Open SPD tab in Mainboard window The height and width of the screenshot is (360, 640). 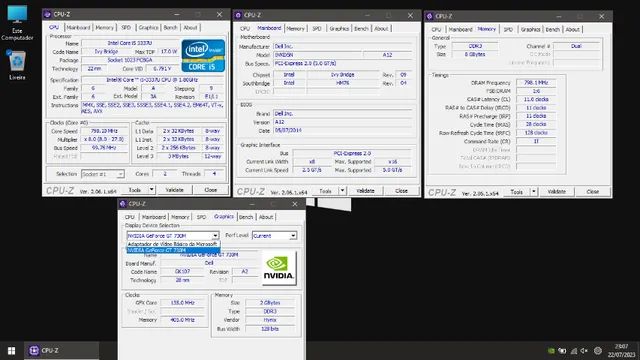click(317, 29)
